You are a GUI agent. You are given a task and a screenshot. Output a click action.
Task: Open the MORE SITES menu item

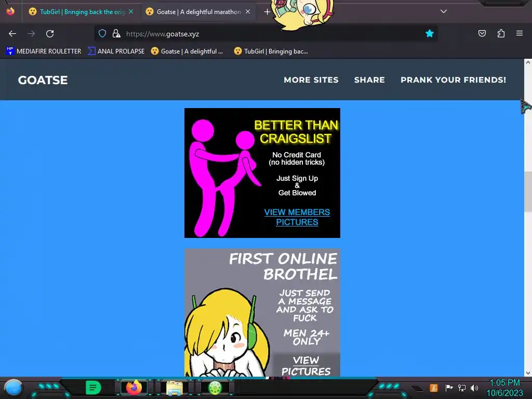point(311,79)
